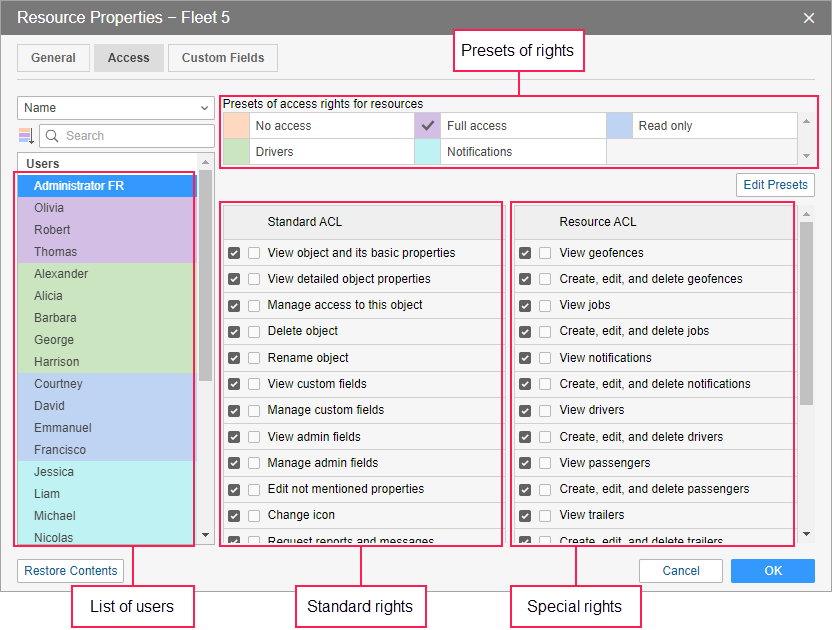The width and height of the screenshot is (832, 630).
Task: Disable the Manage custom fields right
Action: (234, 410)
